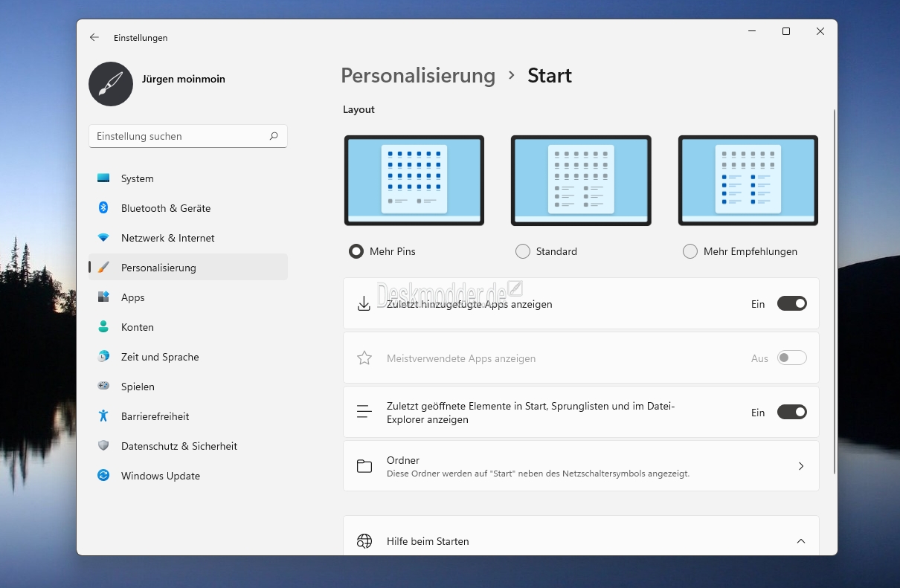Click the download icon for recently added apps
Viewport: 900px width, 588px height.
coord(364,304)
